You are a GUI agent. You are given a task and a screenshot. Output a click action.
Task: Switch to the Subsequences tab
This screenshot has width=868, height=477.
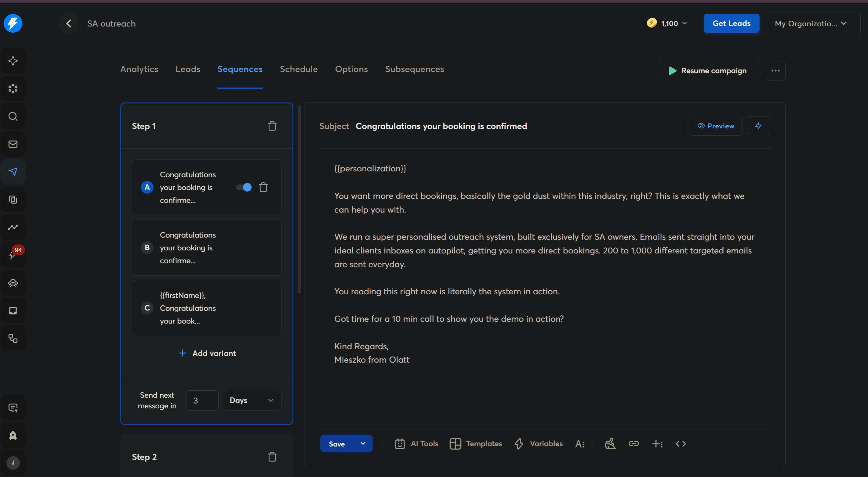414,69
